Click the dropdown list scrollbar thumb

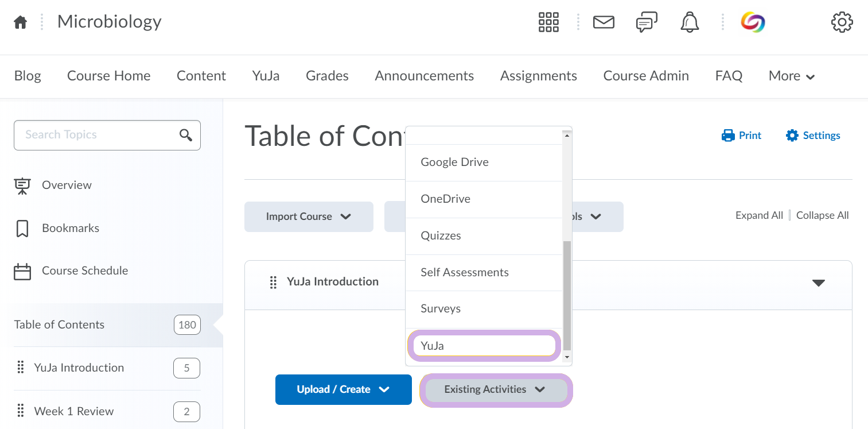coord(567,296)
